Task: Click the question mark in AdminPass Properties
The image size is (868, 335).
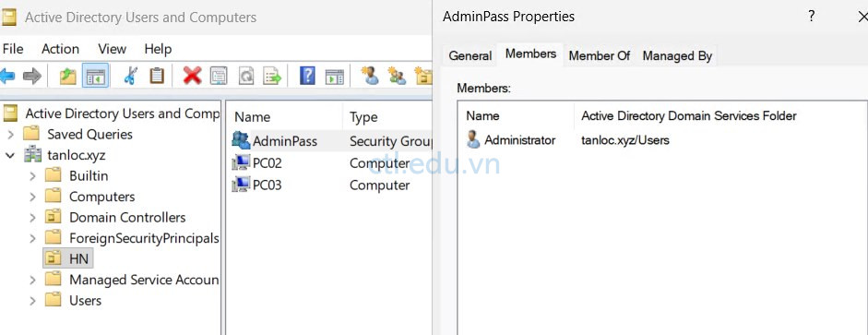Action: tap(811, 17)
